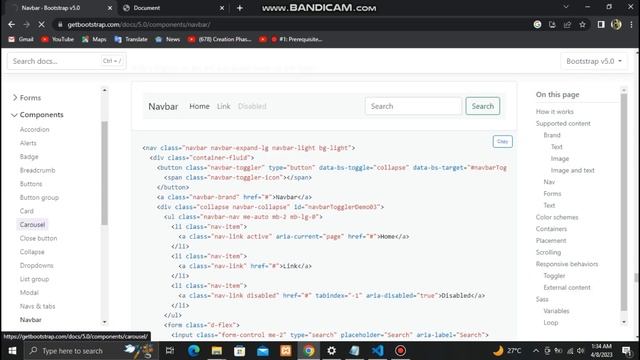Open the Translate bookmark

click(x=131, y=39)
